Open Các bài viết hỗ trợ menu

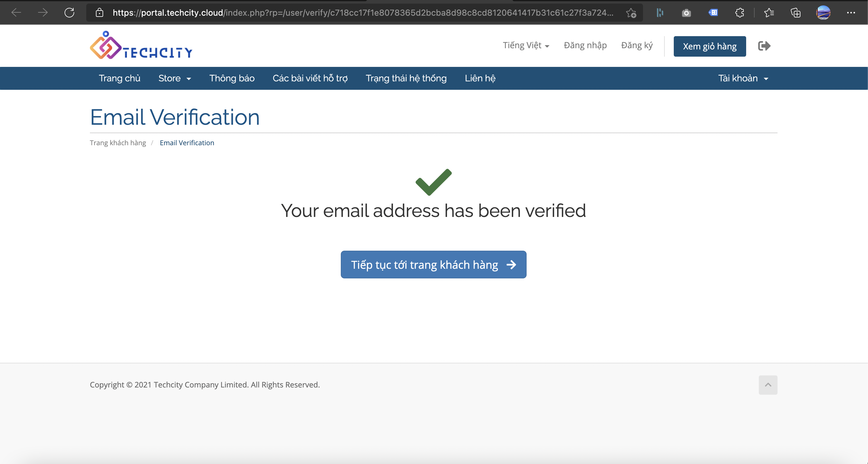click(310, 78)
